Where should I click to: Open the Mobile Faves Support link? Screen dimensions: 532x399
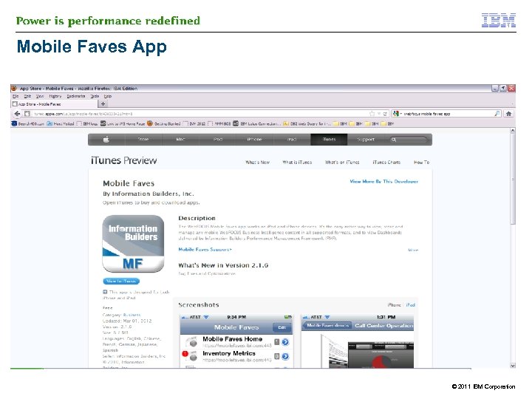tap(205, 250)
